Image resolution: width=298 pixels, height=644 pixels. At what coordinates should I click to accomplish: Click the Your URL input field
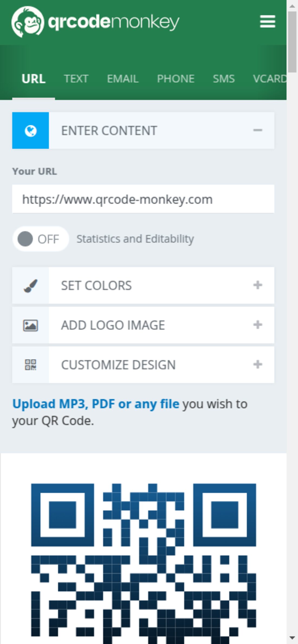pyautogui.click(x=143, y=199)
